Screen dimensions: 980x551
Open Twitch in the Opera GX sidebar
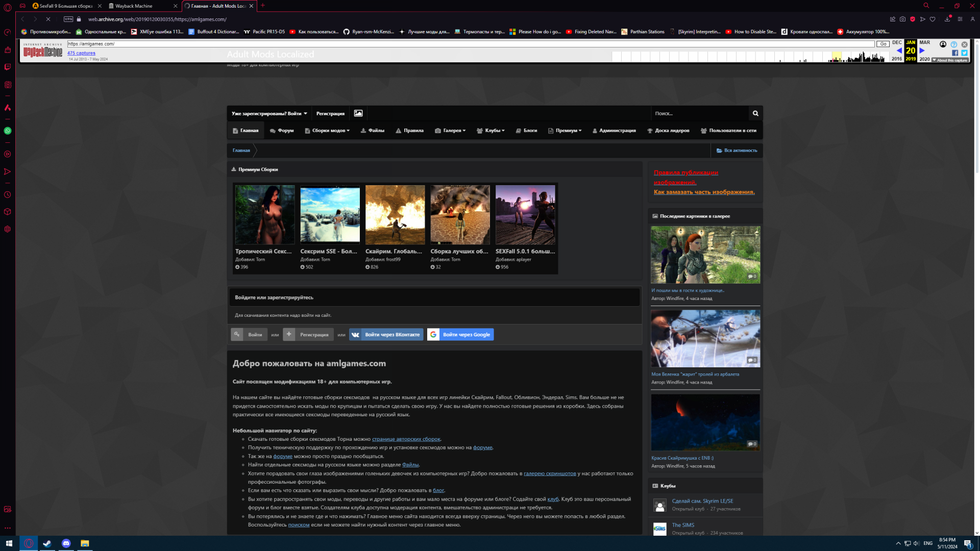(x=8, y=67)
